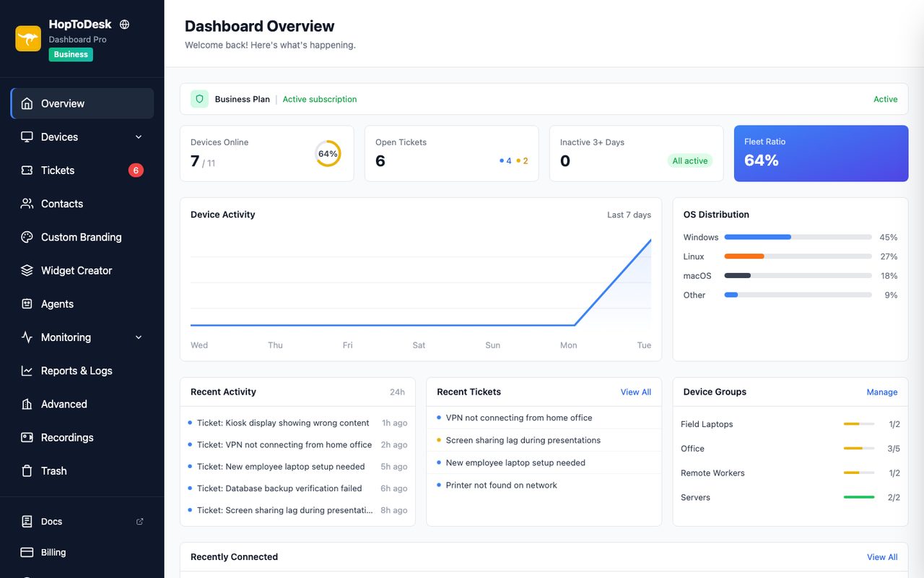Screen dimensions: 924x578
Task: Click the Docs book icon
Action: 27,522
